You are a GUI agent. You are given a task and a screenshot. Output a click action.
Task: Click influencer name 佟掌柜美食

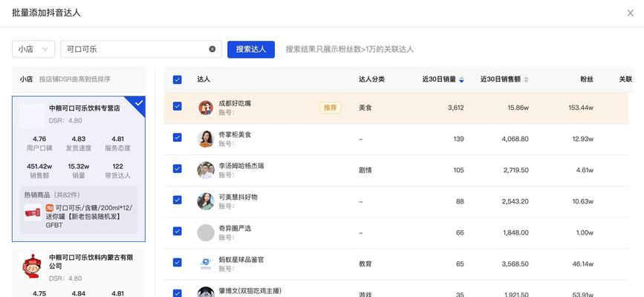(235, 134)
